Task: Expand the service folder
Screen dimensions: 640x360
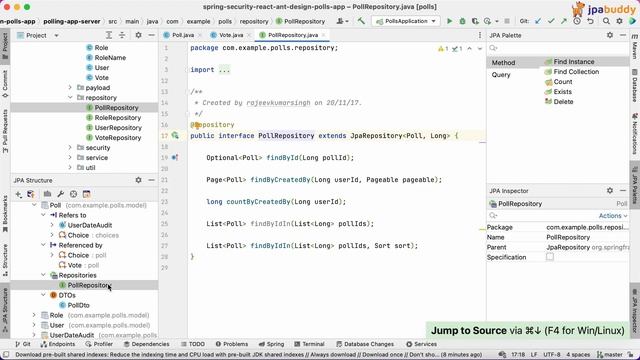Action: 70,158
